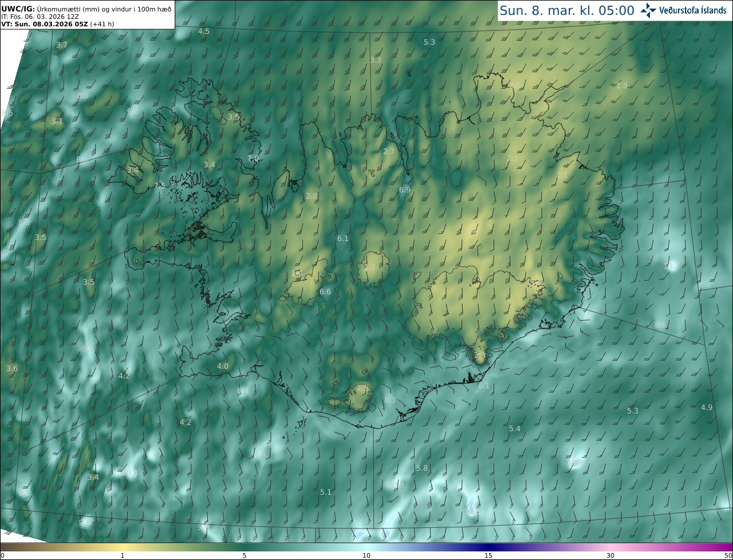Viewport: 733px width, 560px height.
Task: Click the '6.9' value on the map
Action: (405, 190)
